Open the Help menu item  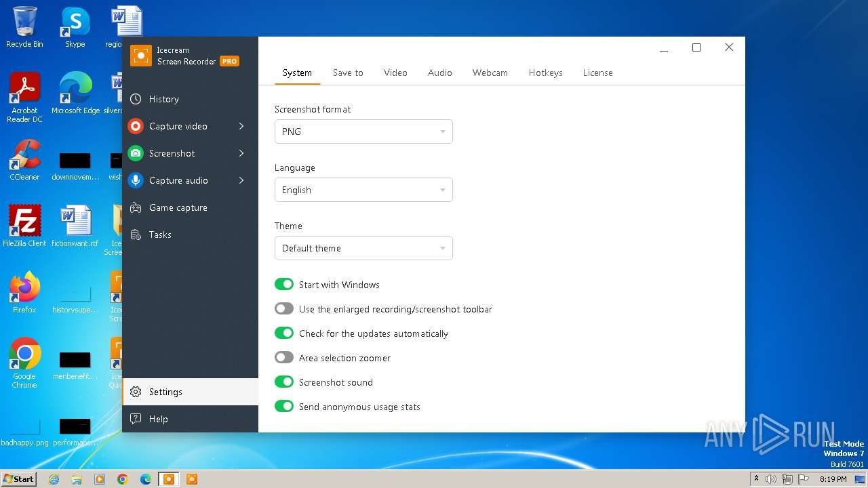tap(191, 419)
